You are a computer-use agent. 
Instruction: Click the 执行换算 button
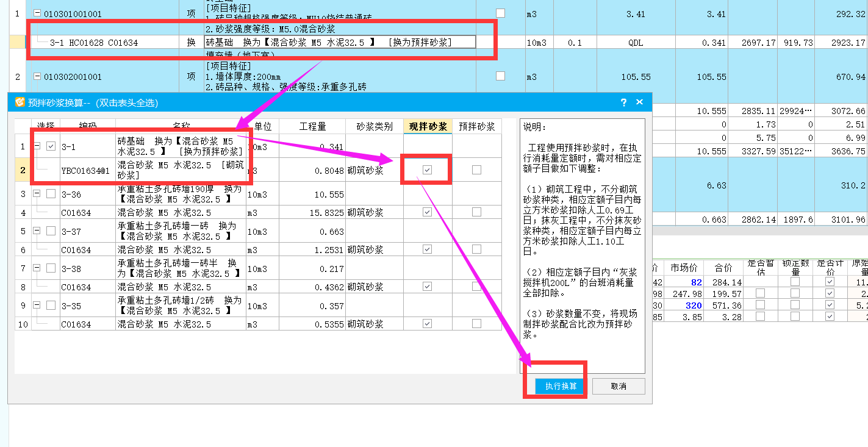click(561, 386)
